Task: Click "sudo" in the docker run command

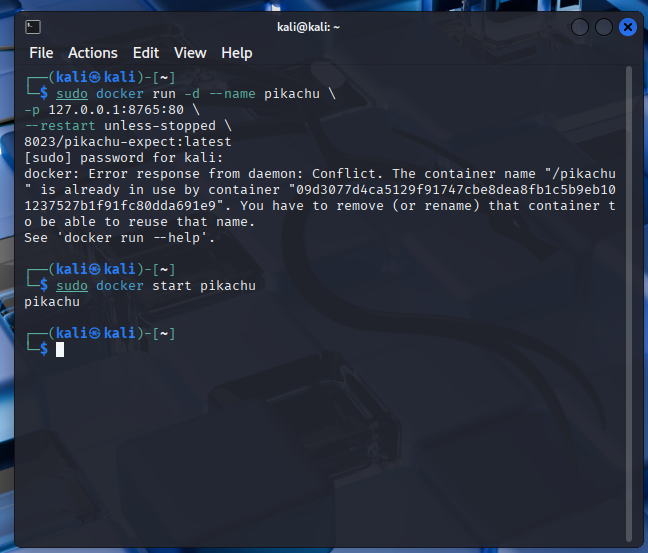Action: coord(72,94)
